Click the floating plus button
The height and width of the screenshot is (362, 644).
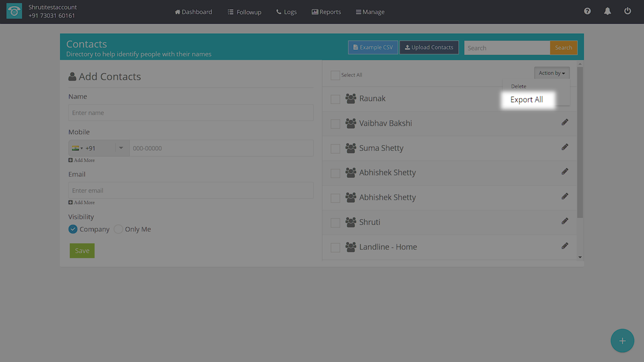[622, 341]
